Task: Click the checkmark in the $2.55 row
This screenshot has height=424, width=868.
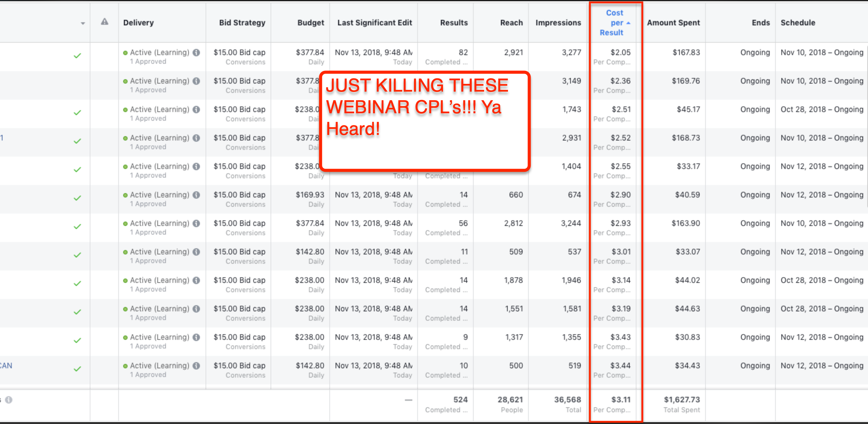Action: [x=77, y=170]
